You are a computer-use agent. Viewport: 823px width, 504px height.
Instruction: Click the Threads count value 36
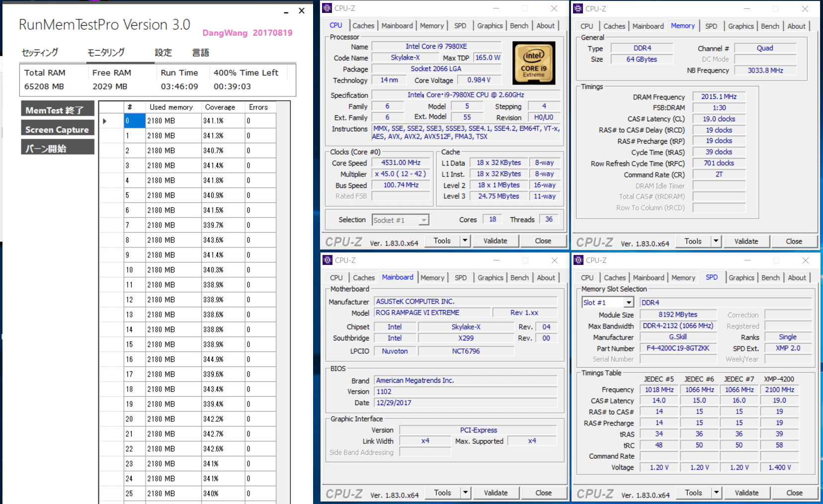pyautogui.click(x=549, y=219)
